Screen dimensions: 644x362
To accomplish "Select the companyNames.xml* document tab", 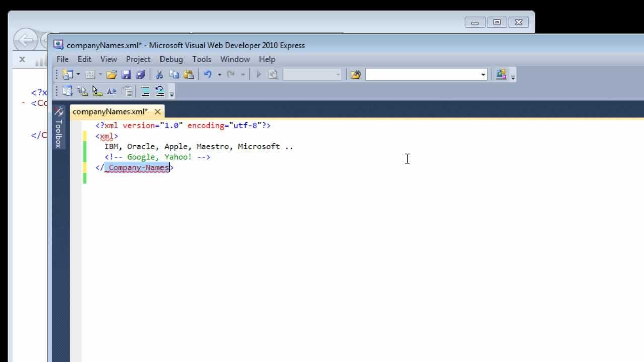I will pyautogui.click(x=111, y=111).
